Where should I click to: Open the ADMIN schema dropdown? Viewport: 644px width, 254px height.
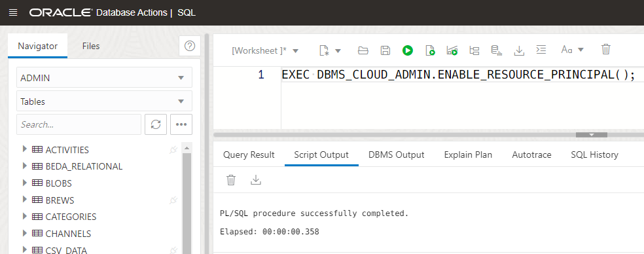point(104,78)
